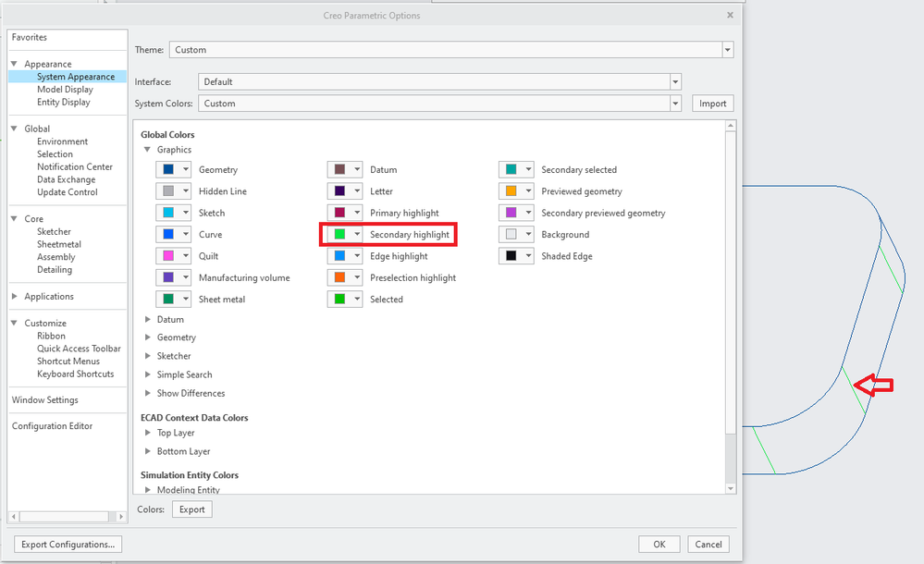Open the Secondary highlight color swatch
The width and height of the screenshot is (924, 564).
click(345, 235)
